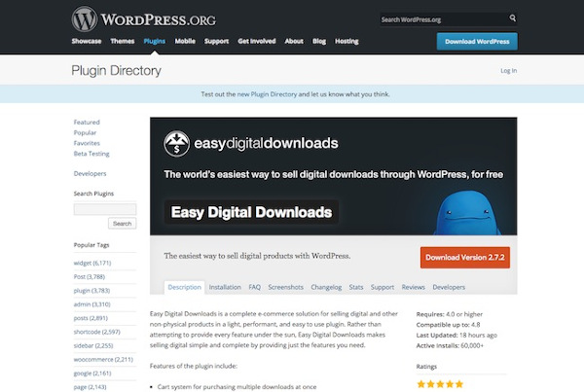
Task: Open the About menu item
Action: click(294, 41)
